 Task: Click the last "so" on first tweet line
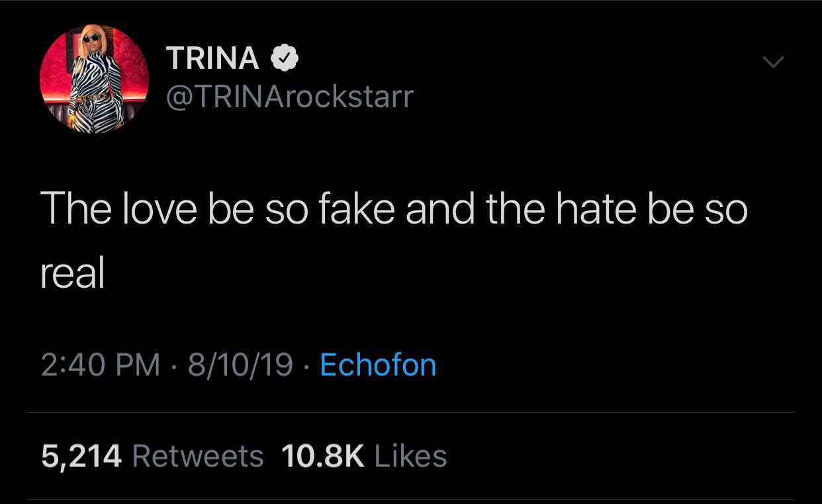click(x=726, y=209)
